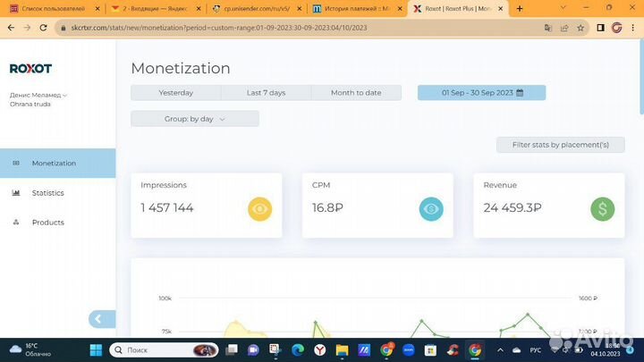Reload the current page
Viewport: 644px width, 362px height.
43,28
